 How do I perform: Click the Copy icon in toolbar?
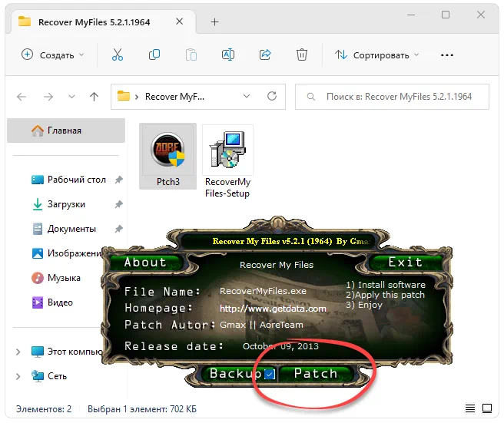[x=154, y=55]
